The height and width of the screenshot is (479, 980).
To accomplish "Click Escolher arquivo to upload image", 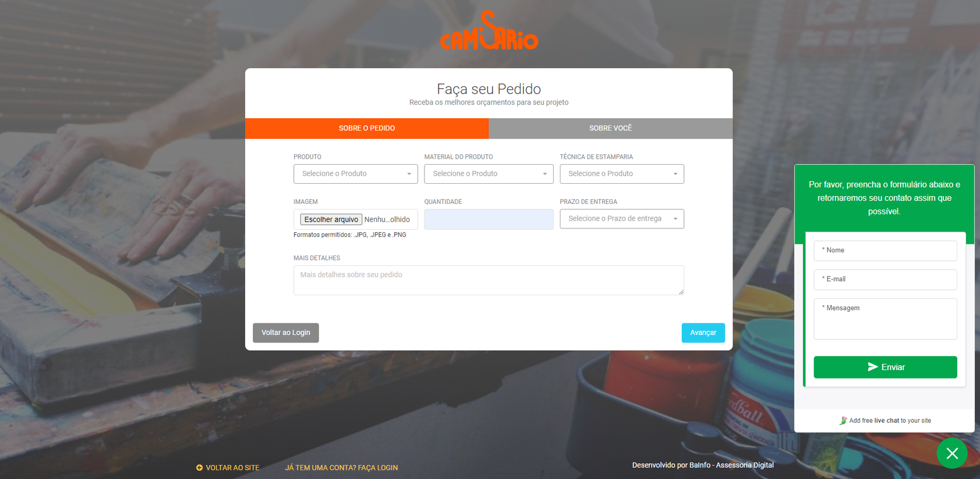I will click(x=331, y=219).
